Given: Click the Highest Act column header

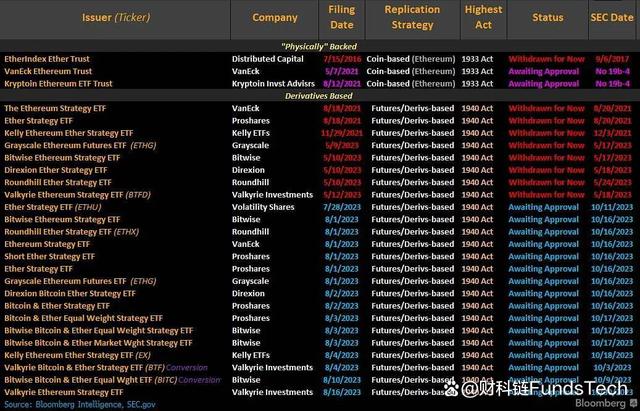Looking at the screenshot, I should [482, 17].
